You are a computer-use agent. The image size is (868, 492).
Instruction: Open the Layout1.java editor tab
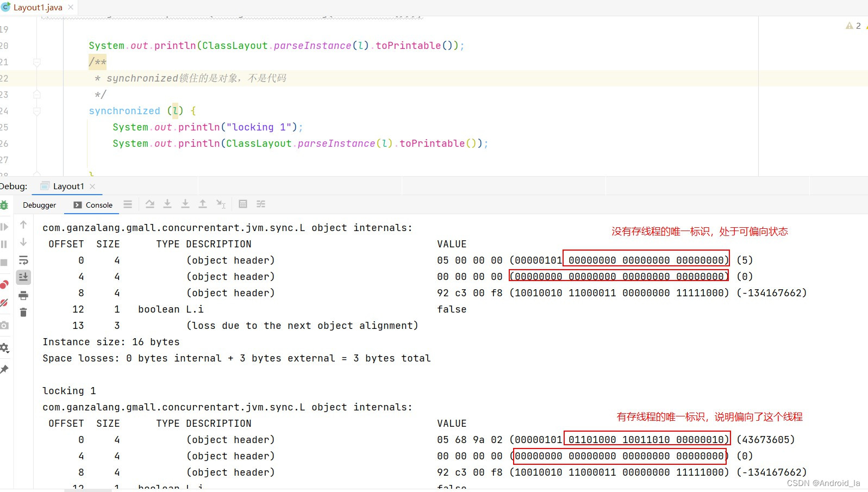pos(37,8)
